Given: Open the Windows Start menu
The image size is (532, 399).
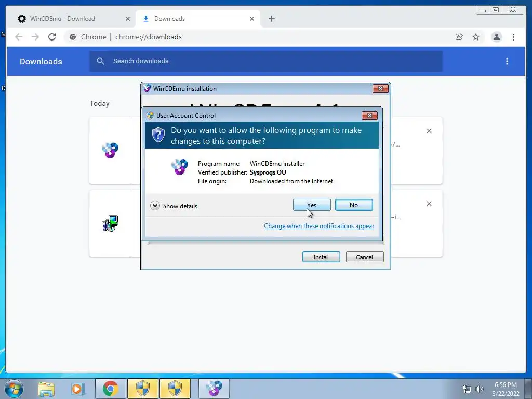Looking at the screenshot, I should (14, 389).
